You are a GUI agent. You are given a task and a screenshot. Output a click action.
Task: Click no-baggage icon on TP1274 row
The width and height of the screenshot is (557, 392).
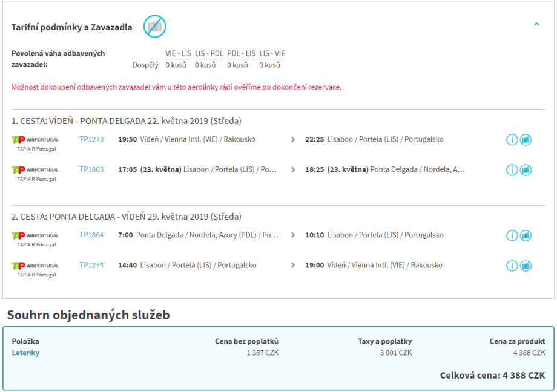[526, 266]
